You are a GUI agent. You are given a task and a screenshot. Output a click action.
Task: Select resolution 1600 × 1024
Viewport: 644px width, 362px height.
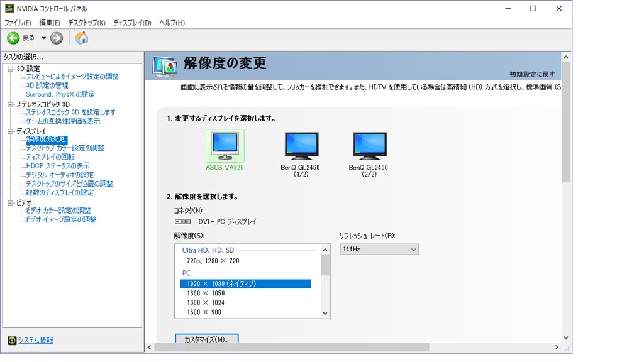[x=206, y=303]
